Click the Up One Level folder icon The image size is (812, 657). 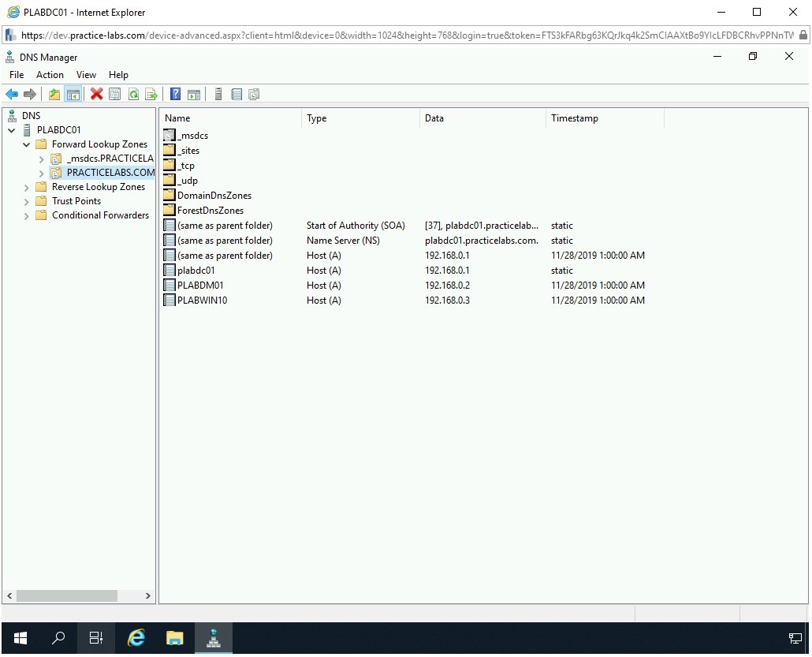pos(54,95)
